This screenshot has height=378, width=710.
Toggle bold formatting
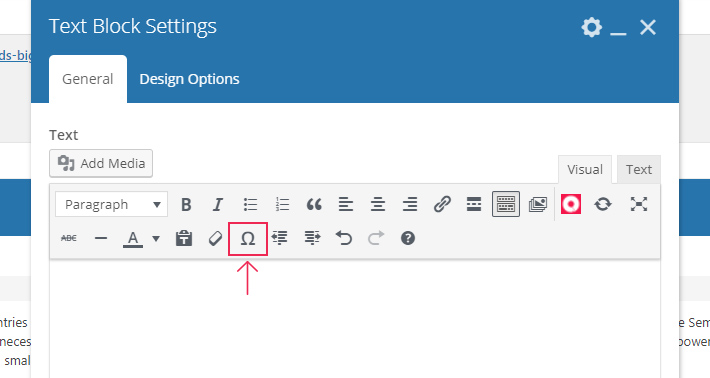pyautogui.click(x=186, y=205)
